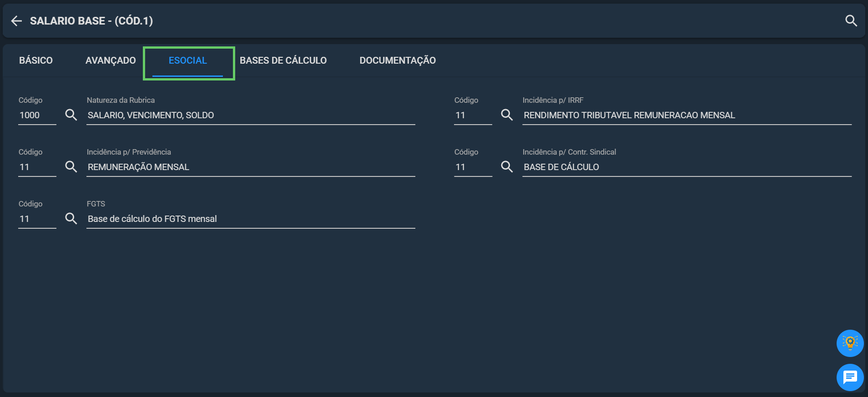Open the BASES DE CÁLCULO tab
Image resolution: width=868 pixels, height=397 pixels.
point(283,60)
